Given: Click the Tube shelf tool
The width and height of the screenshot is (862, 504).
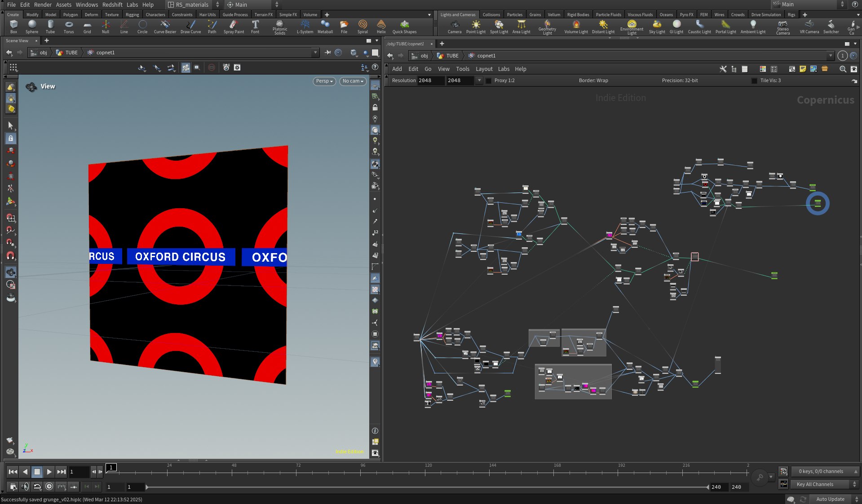Looking at the screenshot, I should pos(50,27).
